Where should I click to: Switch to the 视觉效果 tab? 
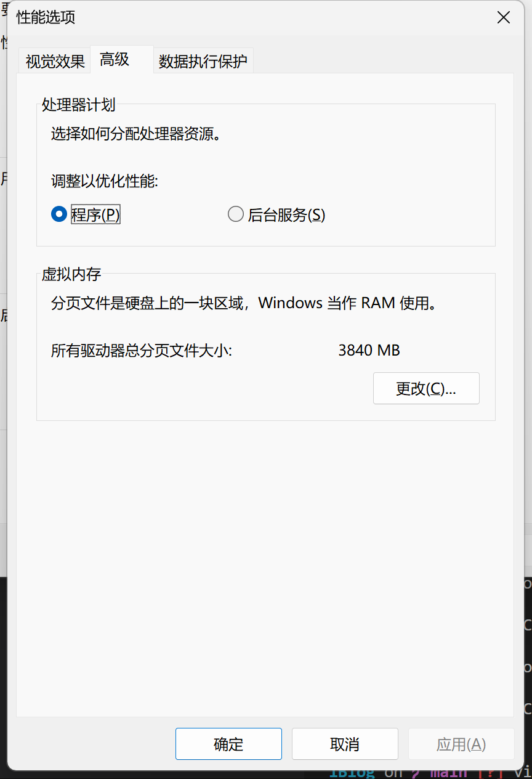54,60
